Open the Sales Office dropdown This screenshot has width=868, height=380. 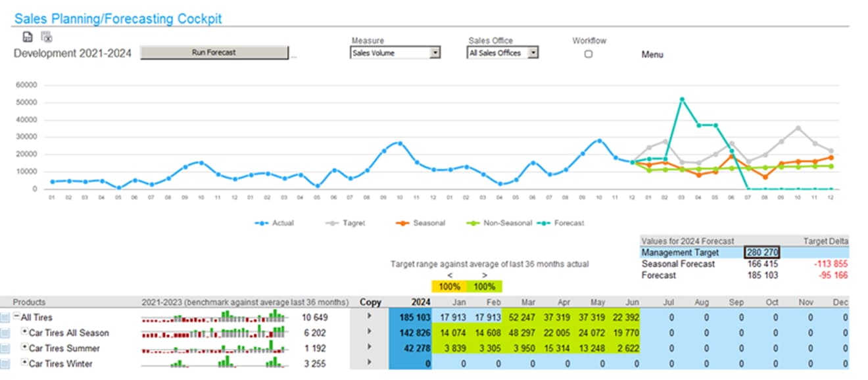pos(533,53)
